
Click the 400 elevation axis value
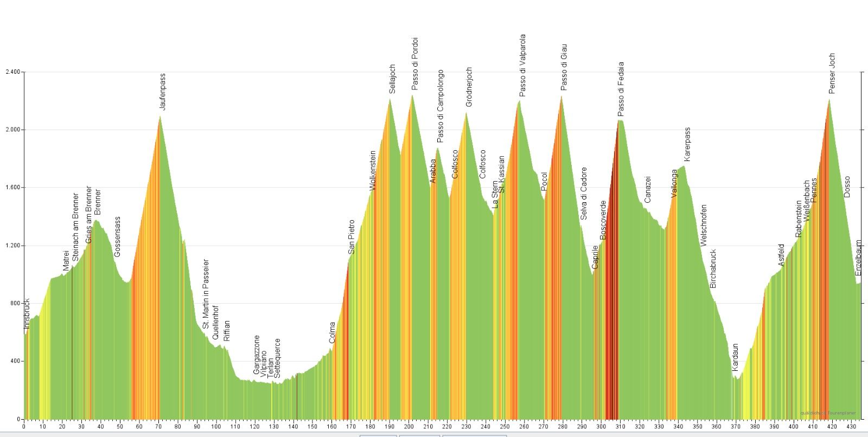[15, 361]
